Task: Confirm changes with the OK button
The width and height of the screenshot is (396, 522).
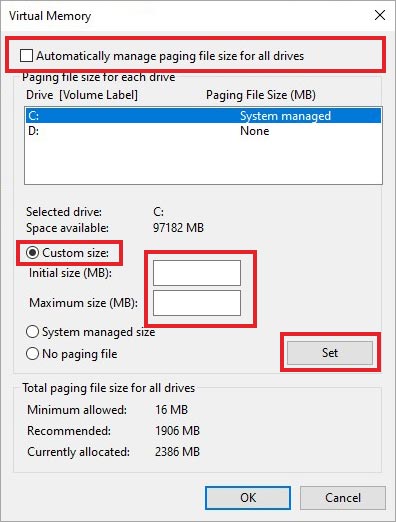Action: 248,498
